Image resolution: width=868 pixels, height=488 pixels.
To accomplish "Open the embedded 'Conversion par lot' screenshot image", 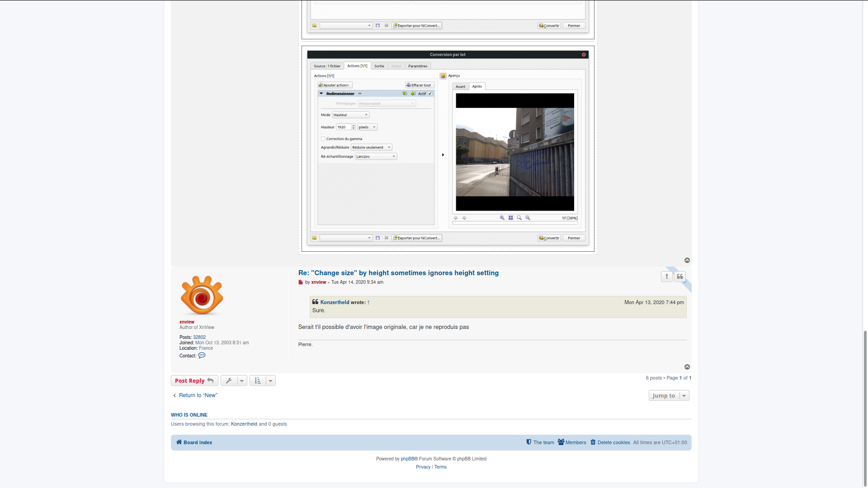I will tap(448, 149).
